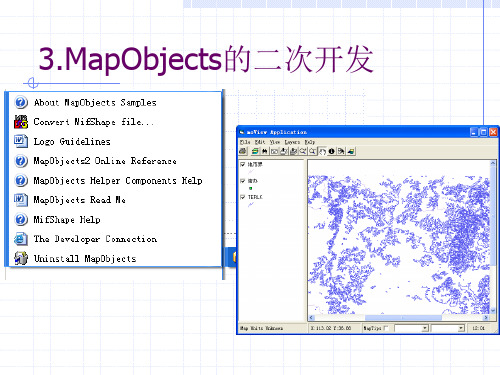The image size is (500, 375).
Task: Open the File menu in moView
Action: (x=245, y=142)
